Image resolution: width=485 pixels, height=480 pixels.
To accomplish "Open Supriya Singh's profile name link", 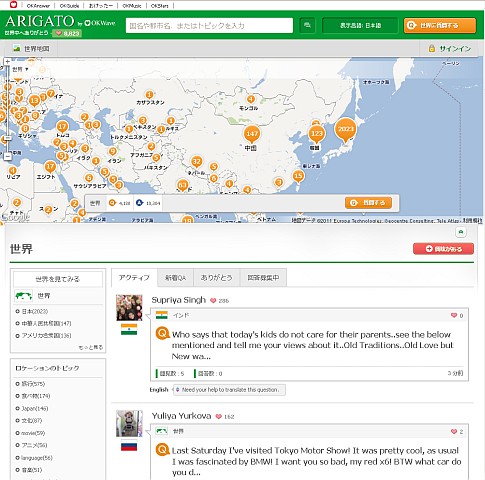I will click(179, 300).
